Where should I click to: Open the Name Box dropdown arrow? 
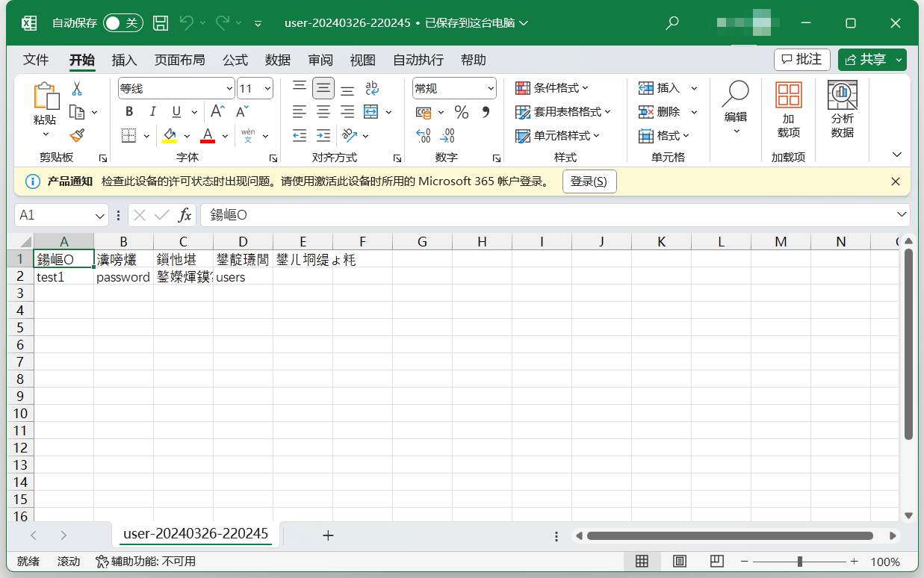(x=100, y=215)
